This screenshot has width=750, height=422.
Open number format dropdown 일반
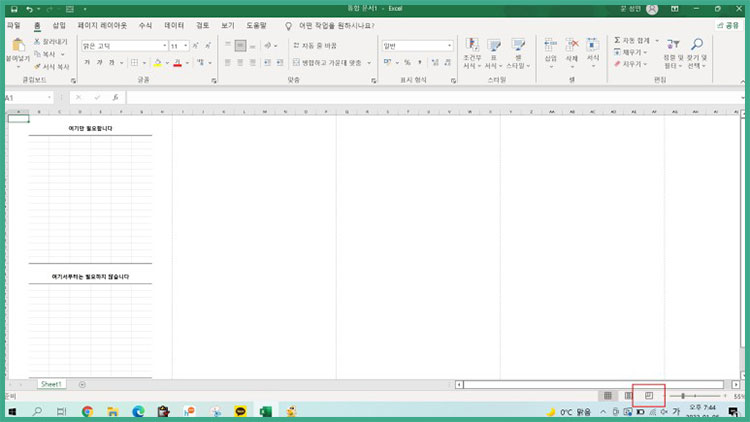coord(449,46)
